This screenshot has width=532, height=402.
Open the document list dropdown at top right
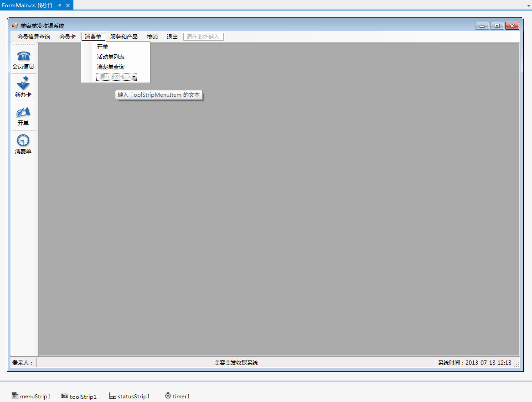[x=527, y=5]
